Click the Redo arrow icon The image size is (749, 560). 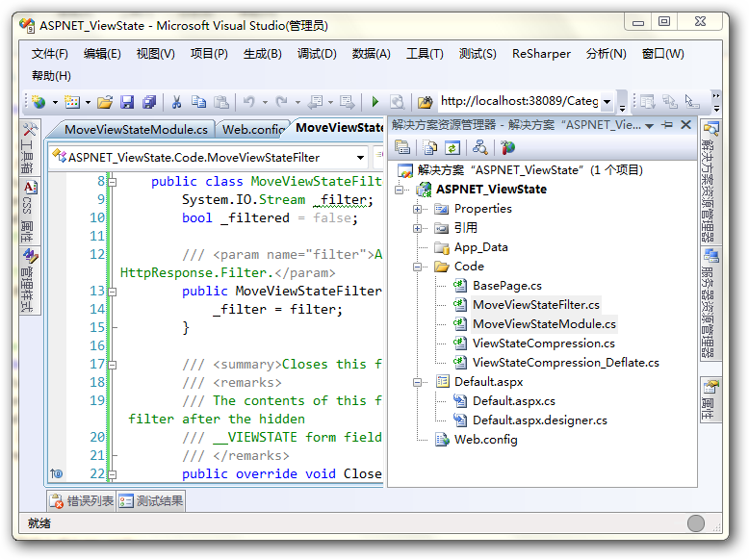[282, 102]
